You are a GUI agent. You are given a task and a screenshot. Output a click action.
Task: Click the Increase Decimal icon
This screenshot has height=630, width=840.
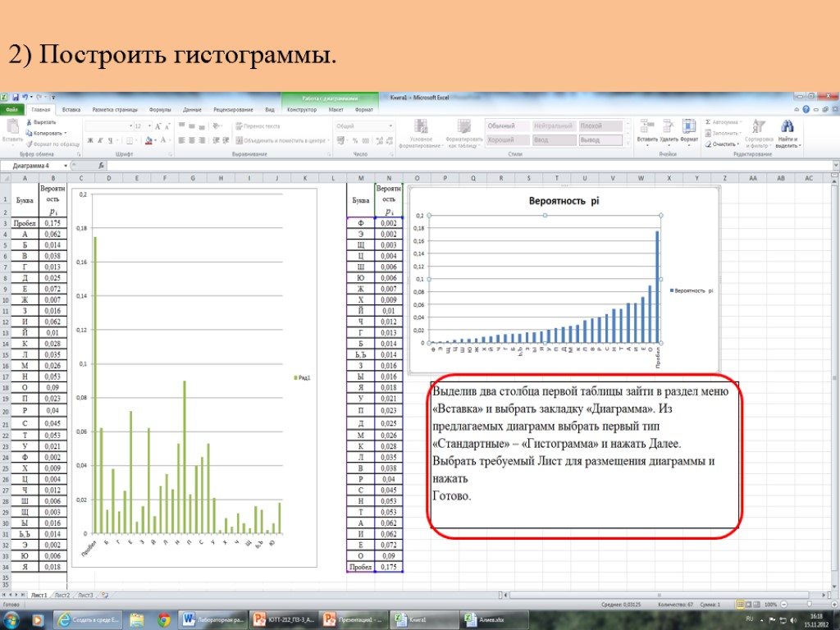[379, 140]
